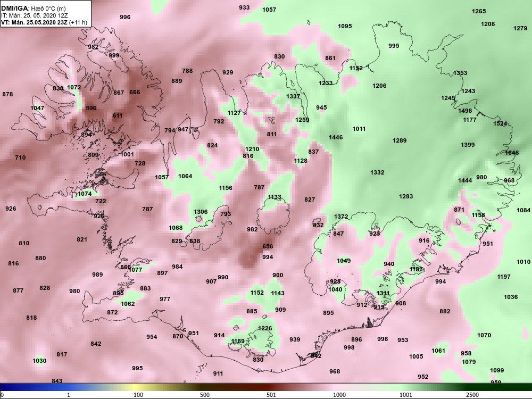This screenshot has width=532, height=399.
Task: Select the map value 1226
Action: (x=265, y=328)
